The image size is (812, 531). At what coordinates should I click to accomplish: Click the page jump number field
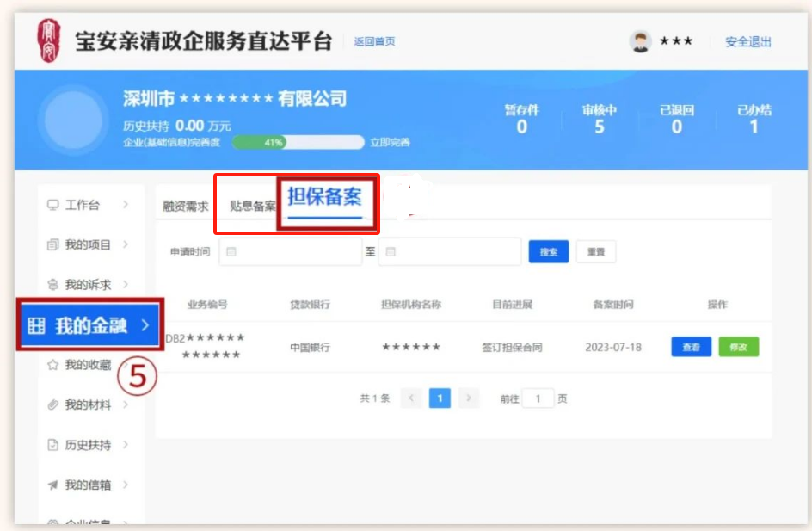[538, 398]
